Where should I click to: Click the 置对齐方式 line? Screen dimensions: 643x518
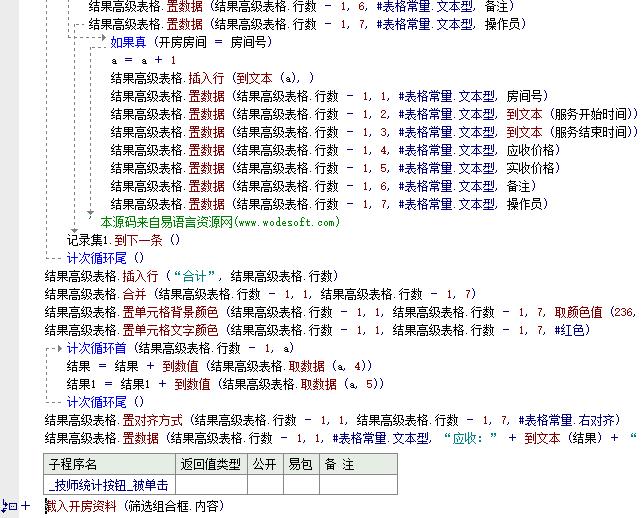pos(333,420)
